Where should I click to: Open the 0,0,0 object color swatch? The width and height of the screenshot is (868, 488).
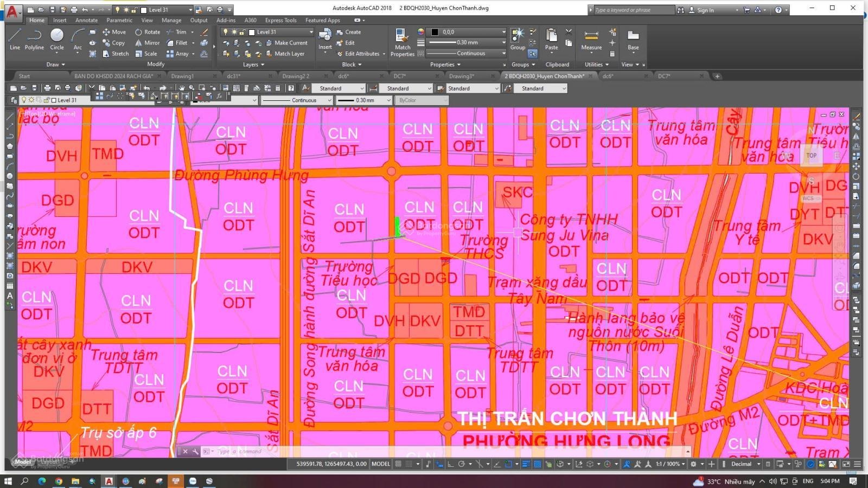tap(435, 32)
